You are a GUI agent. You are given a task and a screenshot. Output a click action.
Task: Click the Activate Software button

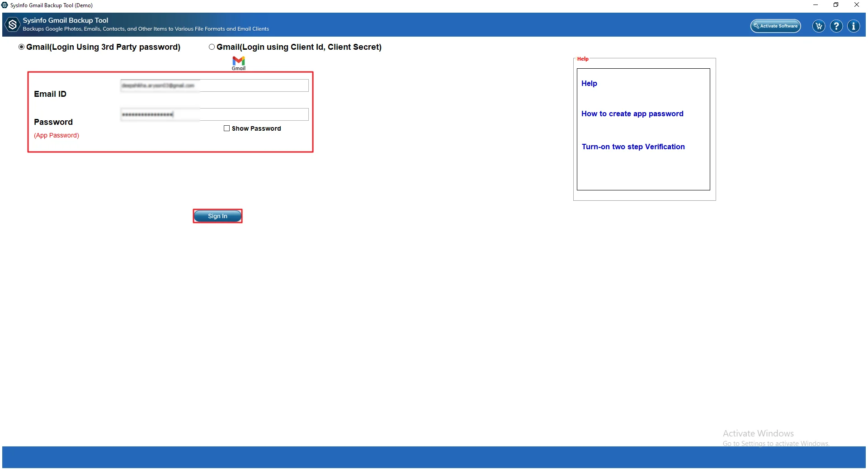775,26
